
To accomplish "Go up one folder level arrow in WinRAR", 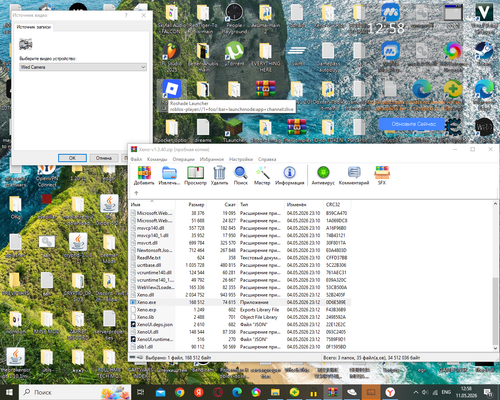I will point(136,193).
